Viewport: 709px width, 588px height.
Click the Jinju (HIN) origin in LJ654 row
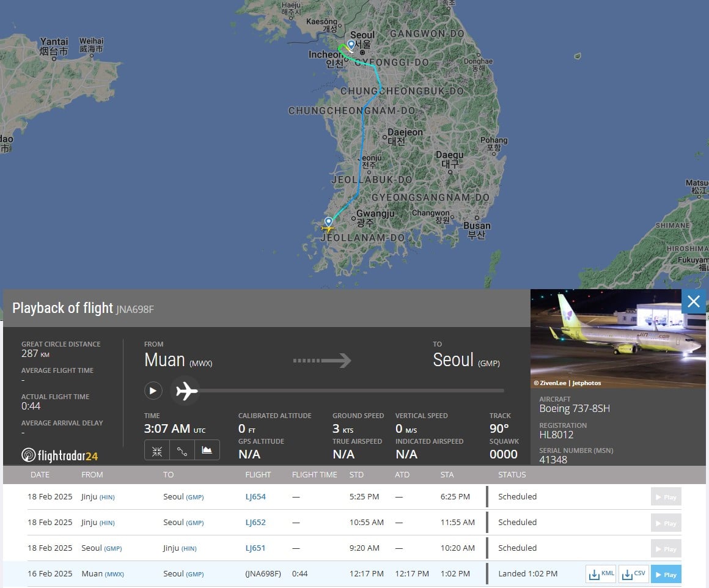(98, 497)
